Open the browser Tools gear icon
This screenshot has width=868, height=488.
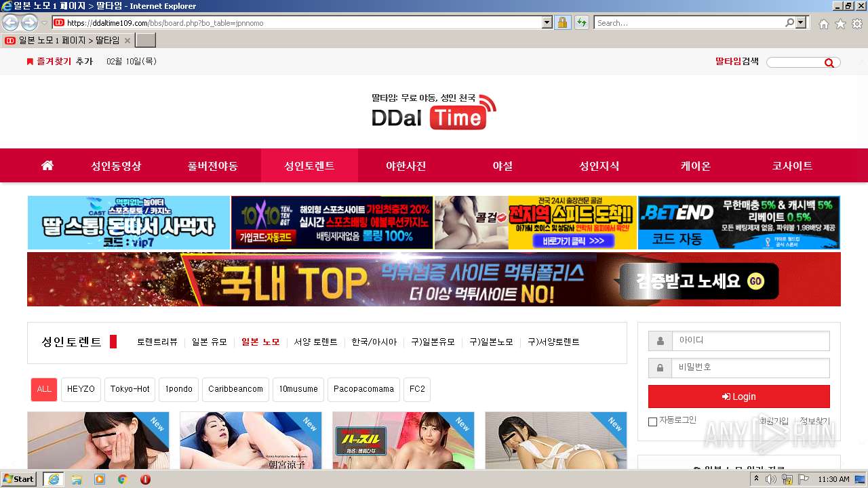857,24
